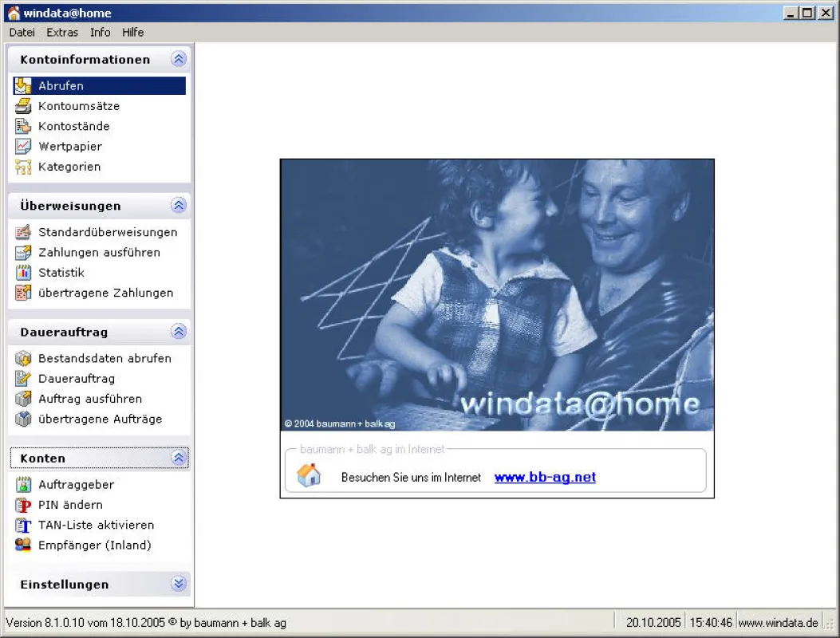Click the Auftrag ausführen box icon
The height and width of the screenshot is (638, 840).
click(x=23, y=399)
